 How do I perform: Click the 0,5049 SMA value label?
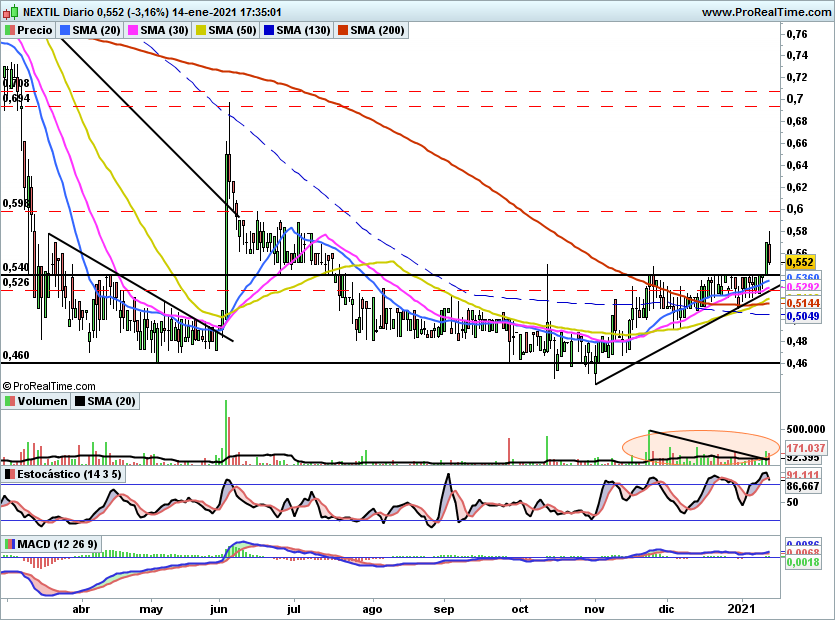coord(803,316)
